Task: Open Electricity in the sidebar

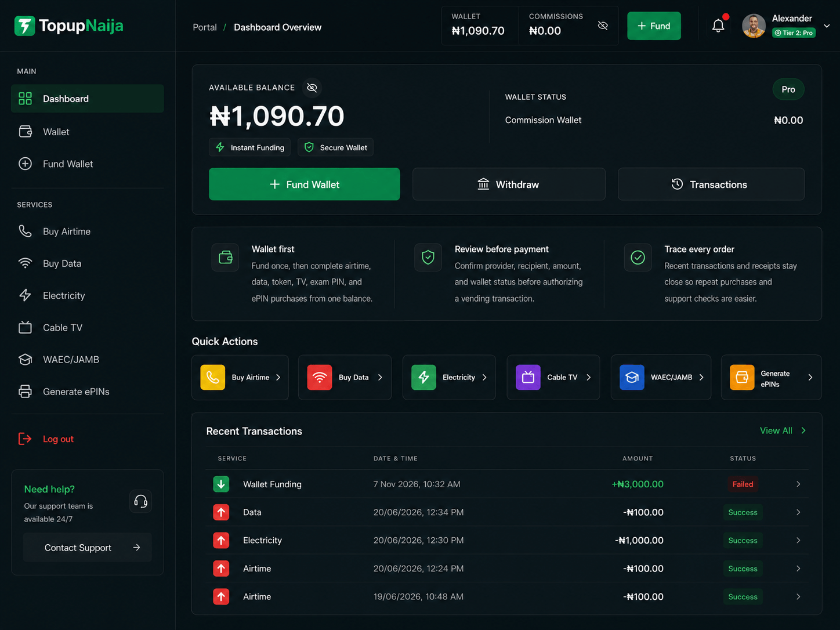Action: point(88,295)
